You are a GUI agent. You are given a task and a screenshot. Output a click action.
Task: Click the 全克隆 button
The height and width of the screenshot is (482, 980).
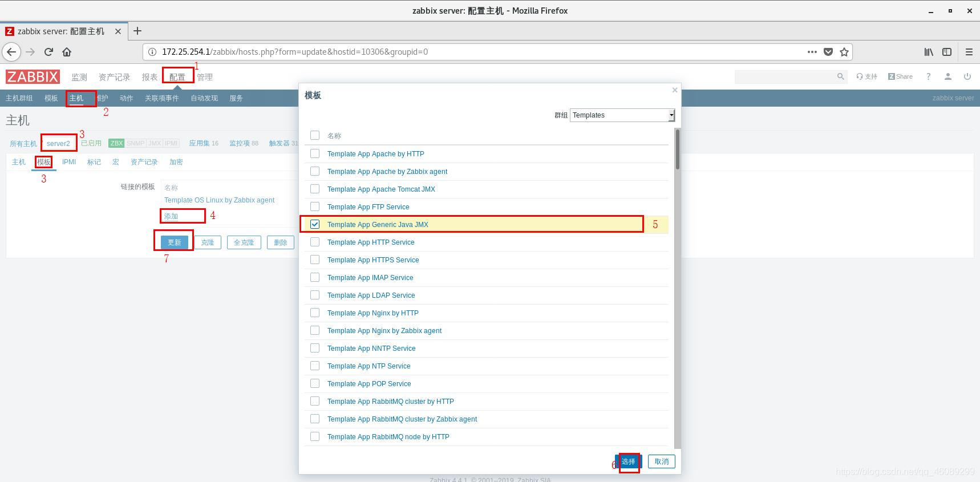(244, 242)
